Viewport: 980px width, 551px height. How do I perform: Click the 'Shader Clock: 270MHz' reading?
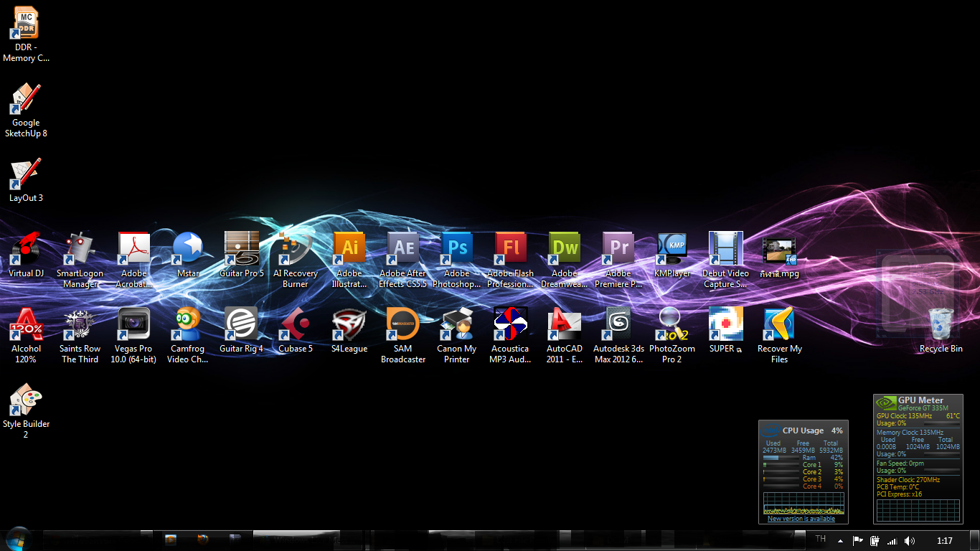click(x=908, y=480)
